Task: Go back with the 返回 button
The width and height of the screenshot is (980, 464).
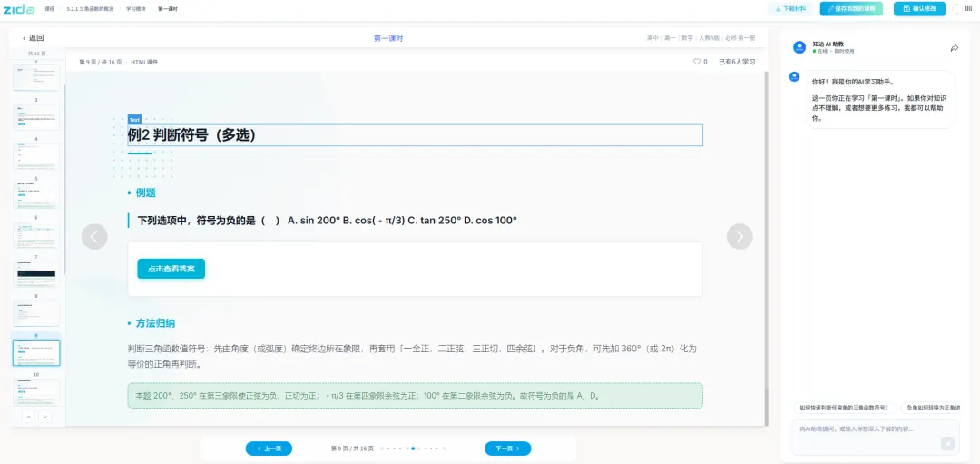Action: (34, 38)
